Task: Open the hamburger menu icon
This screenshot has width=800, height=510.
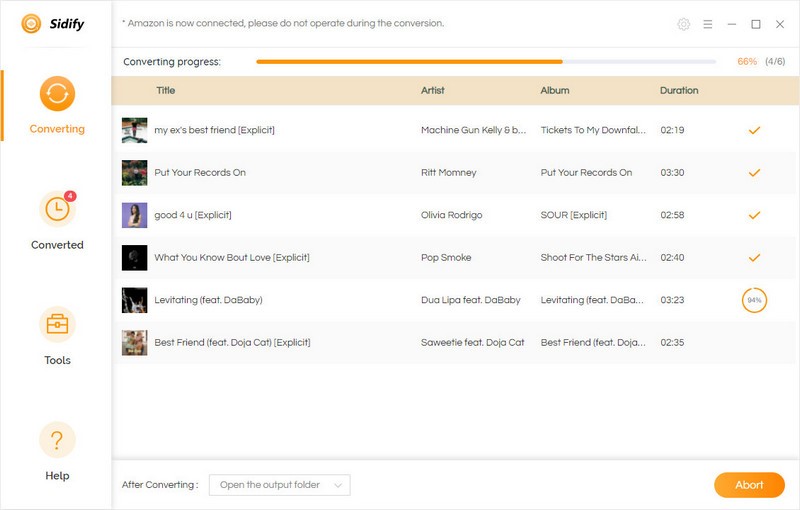Action: point(708,24)
